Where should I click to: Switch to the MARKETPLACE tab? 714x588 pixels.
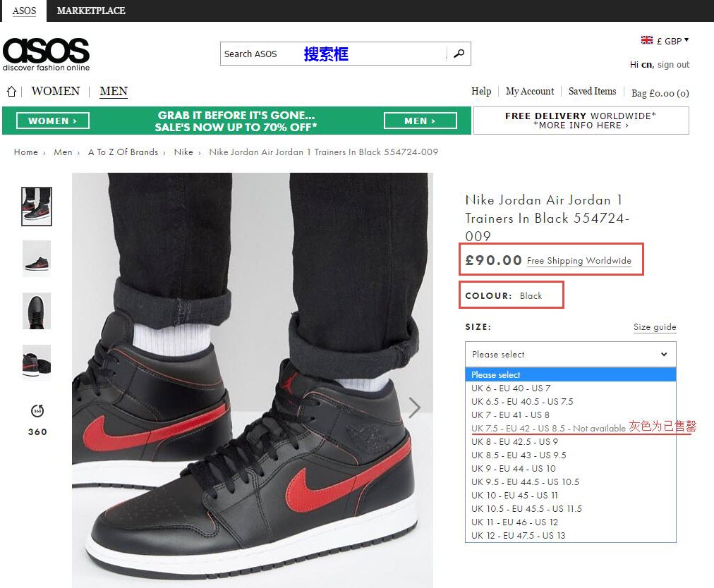click(x=90, y=11)
